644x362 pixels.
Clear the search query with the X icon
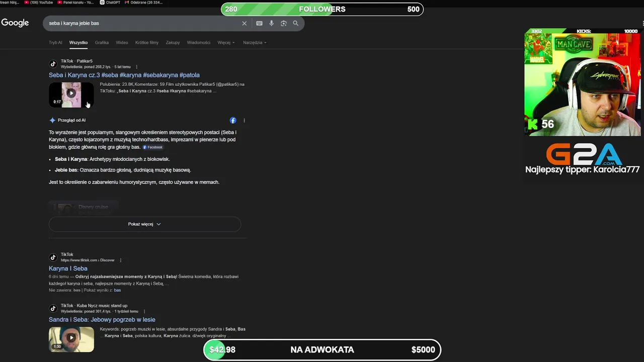[245, 23]
